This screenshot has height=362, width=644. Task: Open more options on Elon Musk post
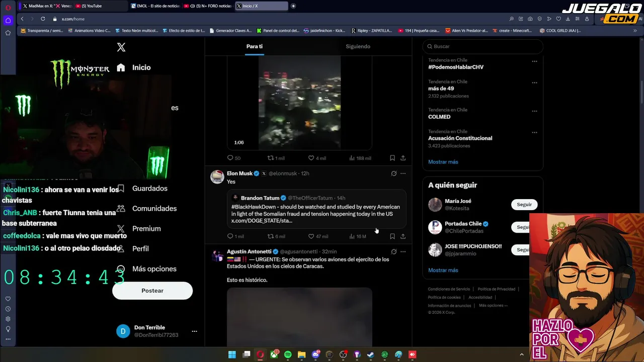[x=403, y=173]
